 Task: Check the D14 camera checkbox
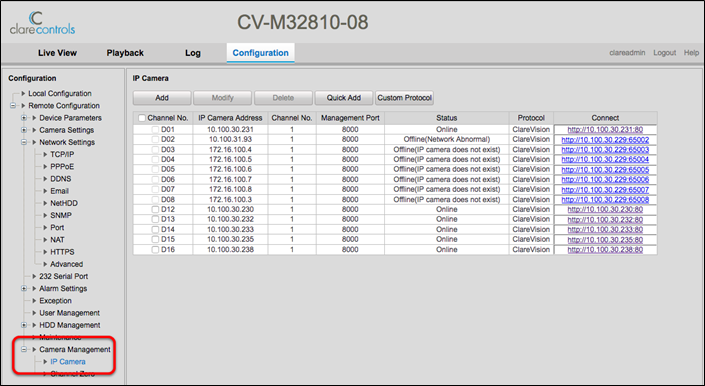(155, 230)
